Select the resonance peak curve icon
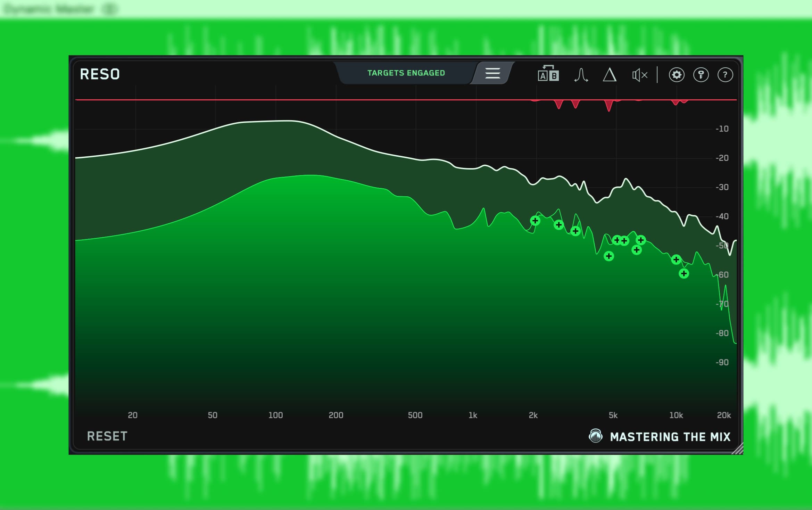 581,75
